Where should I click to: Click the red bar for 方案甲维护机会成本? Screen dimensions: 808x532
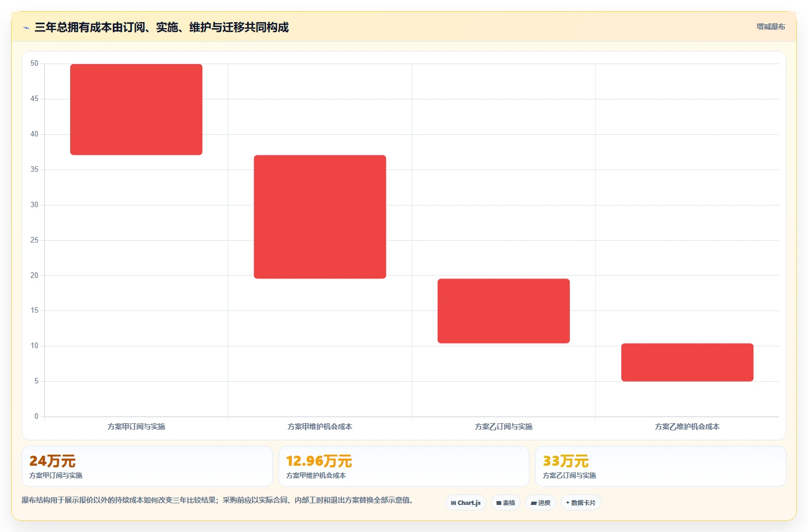click(x=320, y=217)
